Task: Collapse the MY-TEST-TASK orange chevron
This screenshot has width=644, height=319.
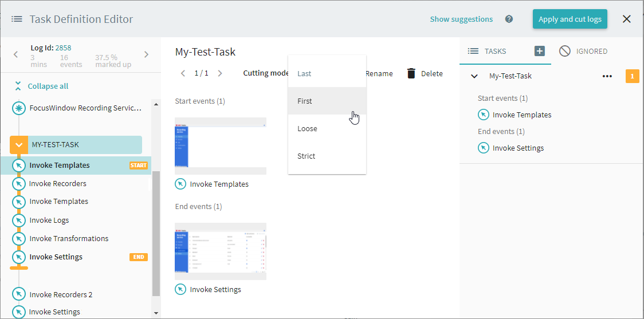Action: coord(19,145)
